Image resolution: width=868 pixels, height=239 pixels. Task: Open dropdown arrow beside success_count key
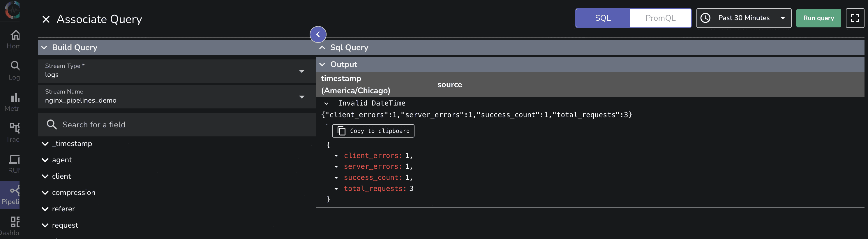[x=336, y=178]
